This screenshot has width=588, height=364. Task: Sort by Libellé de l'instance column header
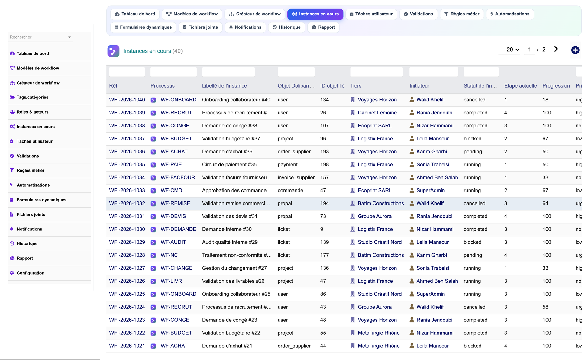224,86
